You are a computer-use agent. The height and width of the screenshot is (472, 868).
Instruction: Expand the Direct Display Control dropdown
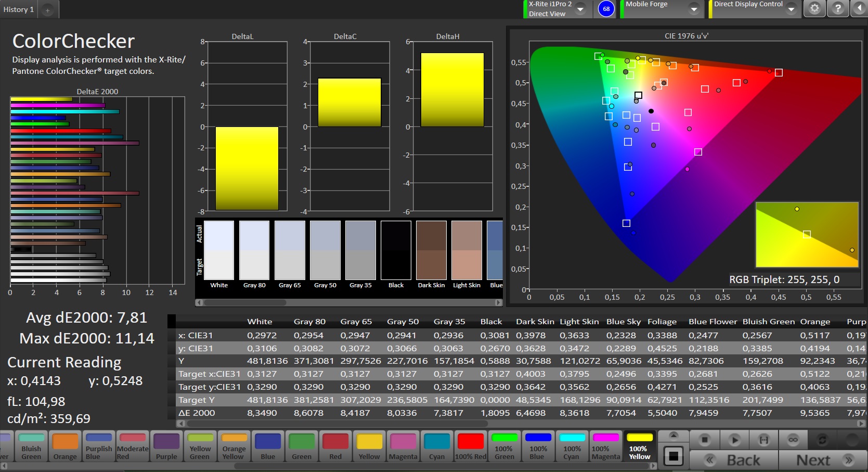791,9
